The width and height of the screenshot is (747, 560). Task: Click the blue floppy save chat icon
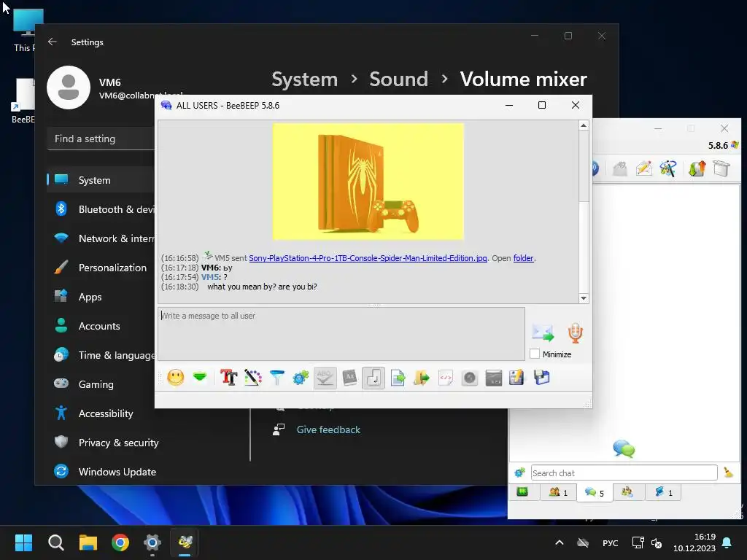542,378
